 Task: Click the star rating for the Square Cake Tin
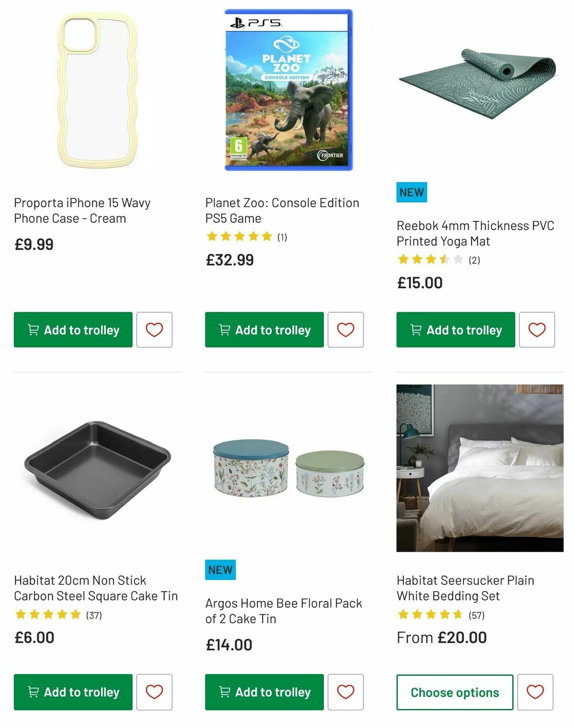(48, 615)
